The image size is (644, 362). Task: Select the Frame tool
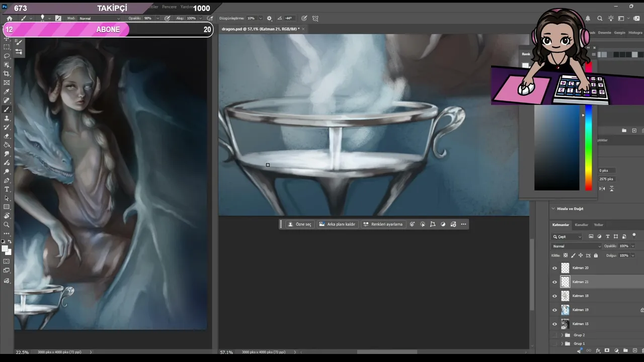tap(7, 83)
